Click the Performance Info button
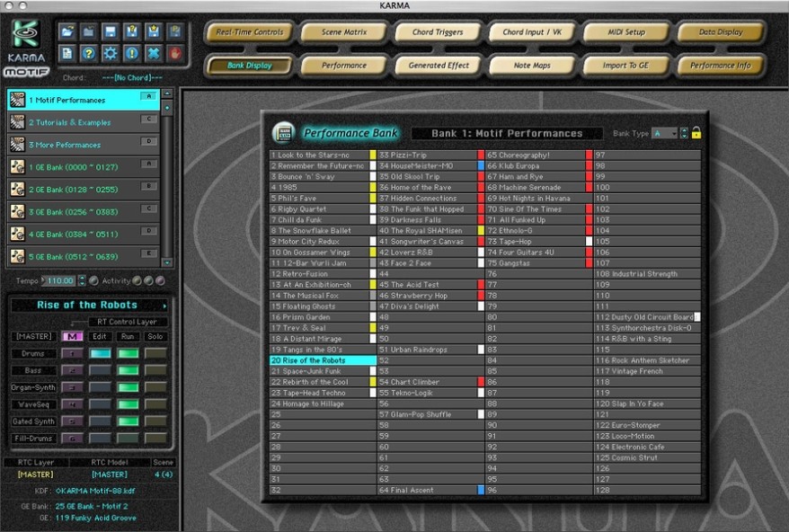789x532 pixels. point(721,66)
